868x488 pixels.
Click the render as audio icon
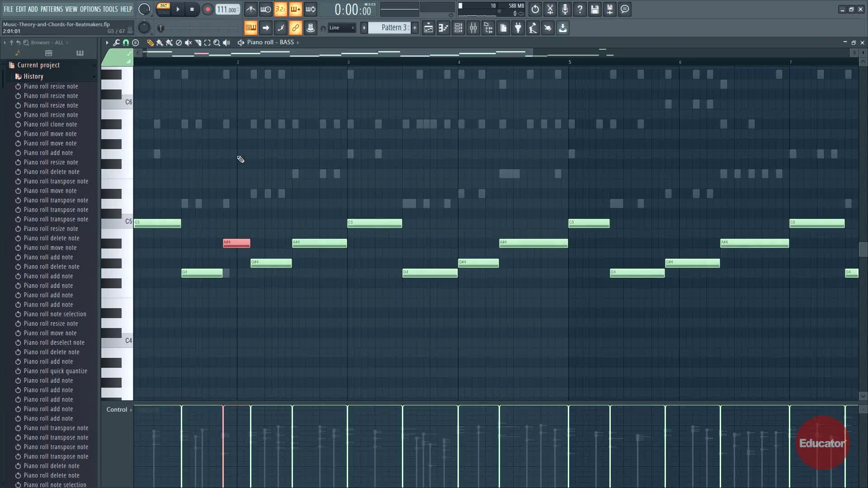609,9
